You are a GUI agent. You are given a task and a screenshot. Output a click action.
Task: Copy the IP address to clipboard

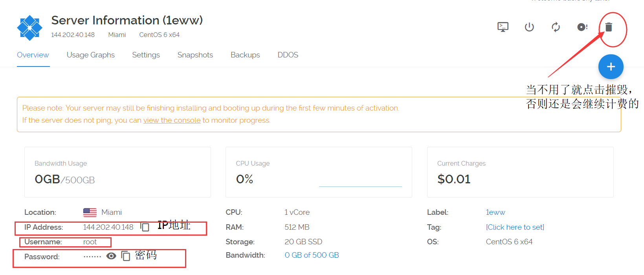[x=145, y=227]
